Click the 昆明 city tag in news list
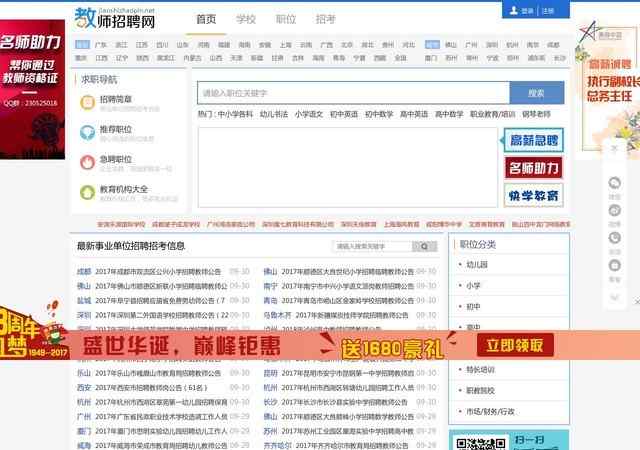 [x=270, y=373]
